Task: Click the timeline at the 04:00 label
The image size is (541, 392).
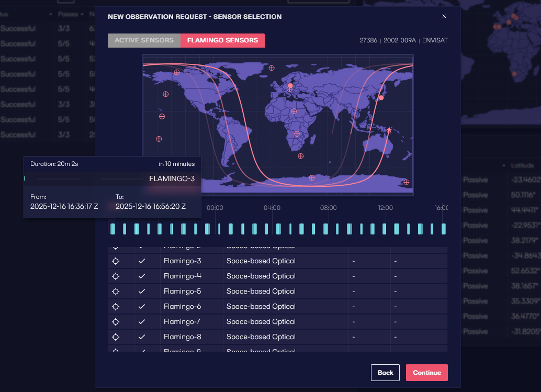Action: pyautogui.click(x=272, y=208)
